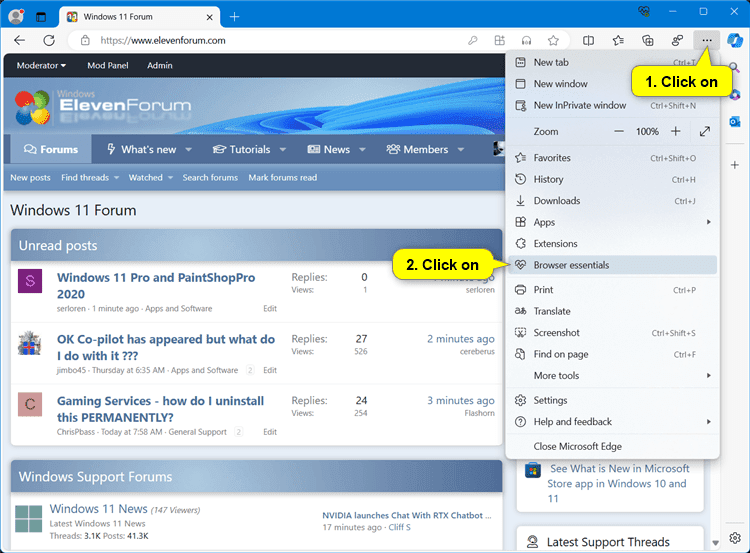Open Favorites from the menu
This screenshot has height=553, width=750.
pyautogui.click(x=613, y=158)
